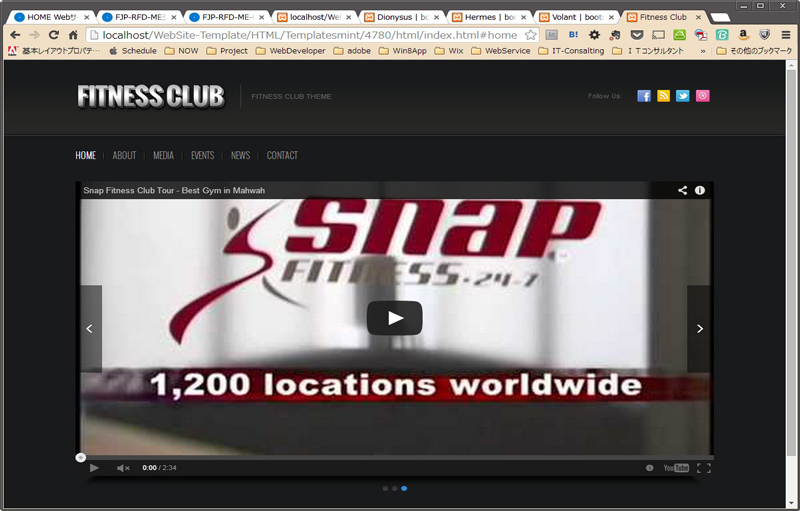This screenshot has height=511, width=800.
Task: Expand the NOW bookmark folder
Action: (182, 51)
